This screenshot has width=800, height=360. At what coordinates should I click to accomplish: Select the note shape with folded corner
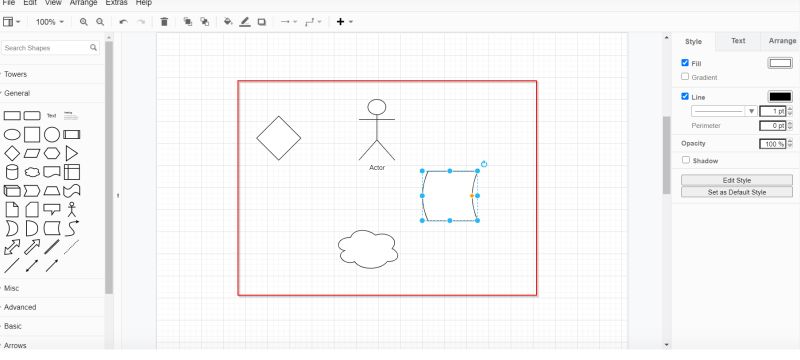coord(12,210)
